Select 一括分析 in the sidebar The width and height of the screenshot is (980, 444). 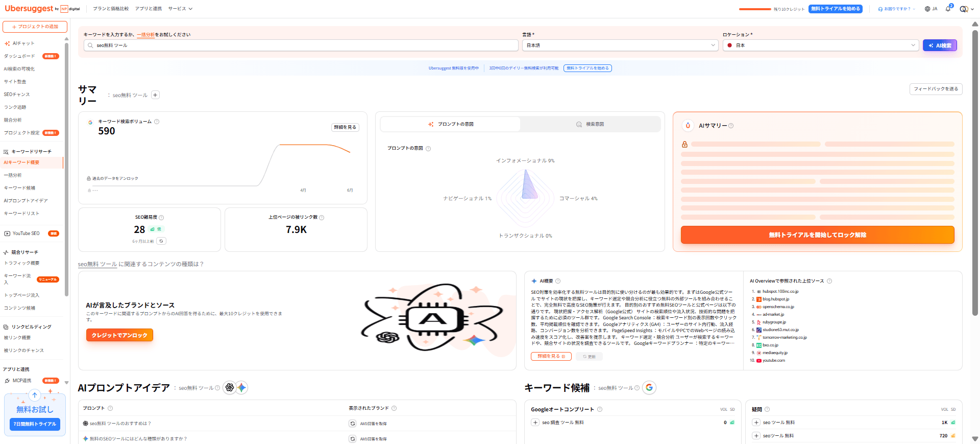click(13, 175)
